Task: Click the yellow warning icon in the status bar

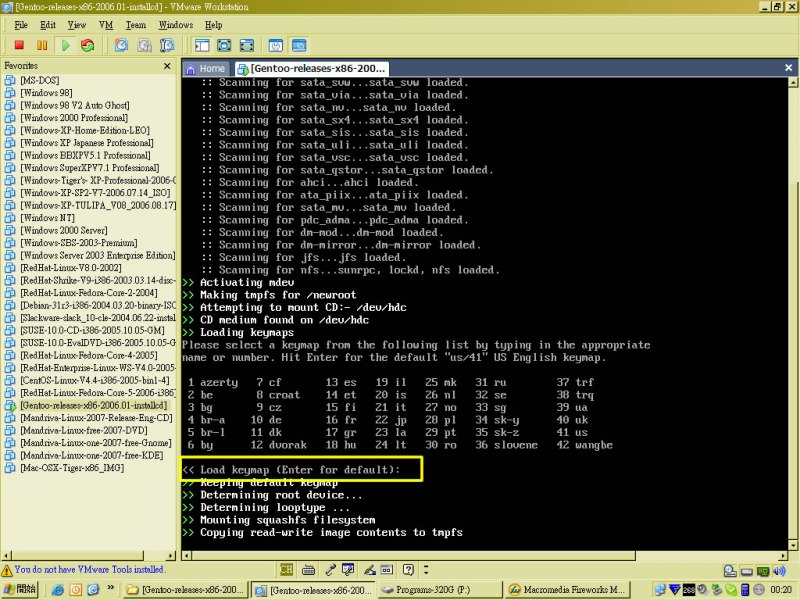Action: click(x=7, y=570)
